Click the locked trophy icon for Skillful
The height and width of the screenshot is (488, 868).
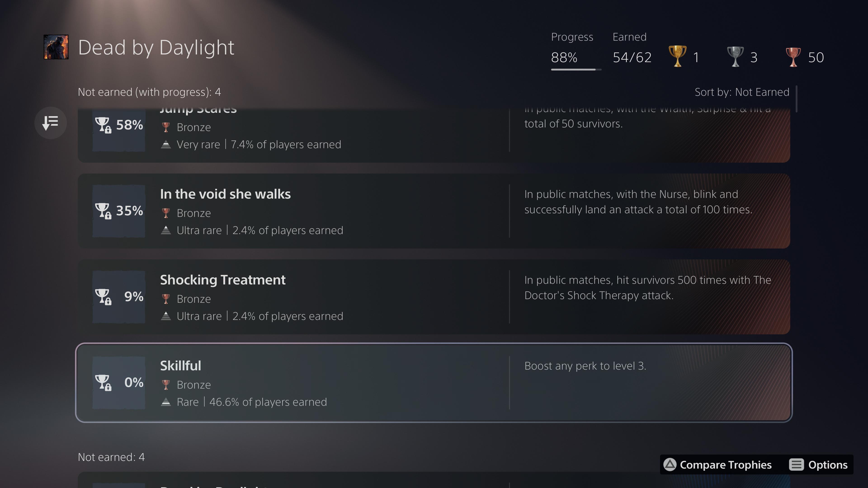pyautogui.click(x=103, y=382)
